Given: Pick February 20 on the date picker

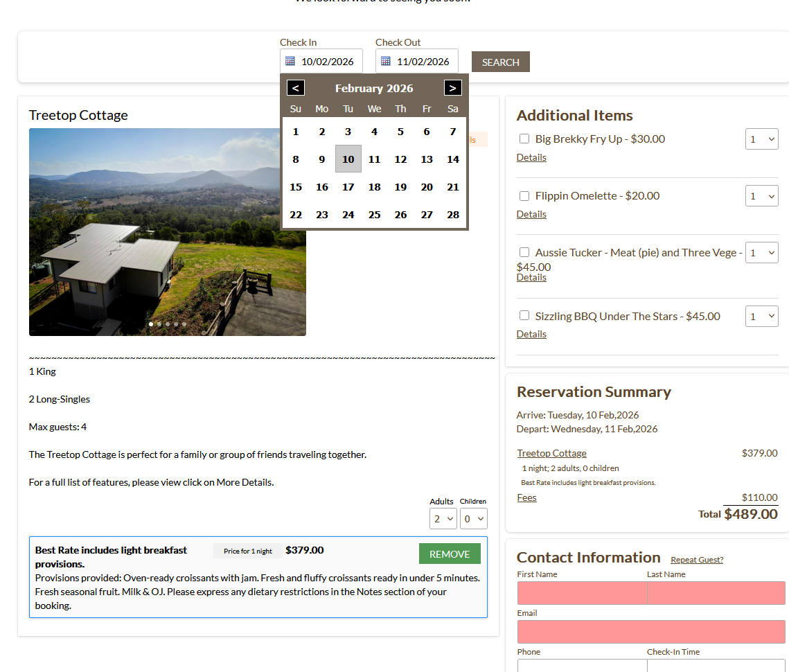Looking at the screenshot, I should 427,187.
